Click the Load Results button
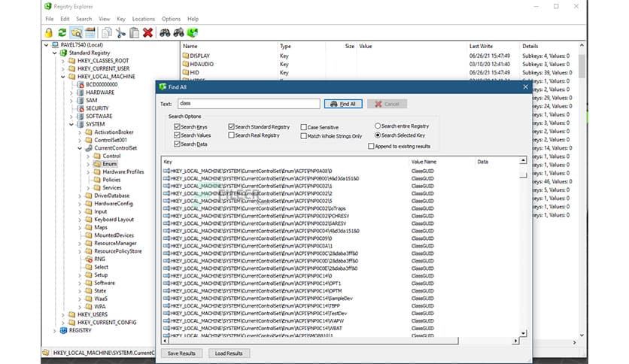This screenshot has height=364, width=629. click(229, 353)
